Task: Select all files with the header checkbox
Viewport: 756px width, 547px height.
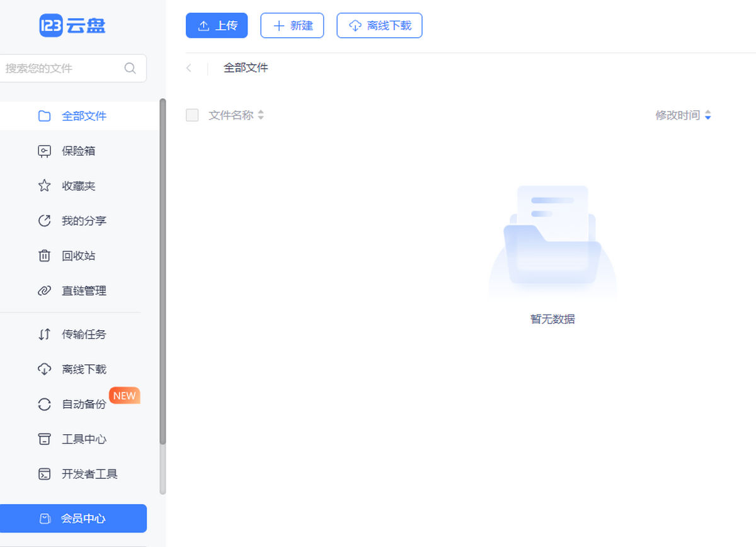Action: (192, 115)
